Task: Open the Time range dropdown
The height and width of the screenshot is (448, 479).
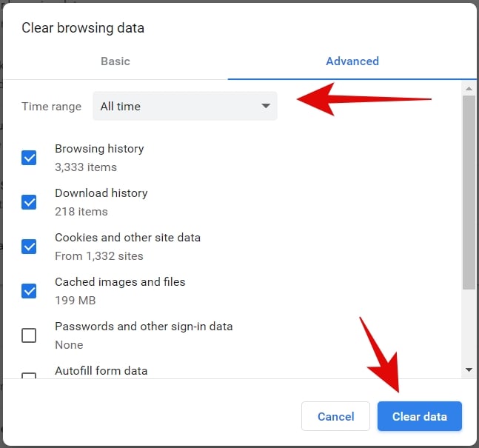Action: pyautogui.click(x=185, y=106)
